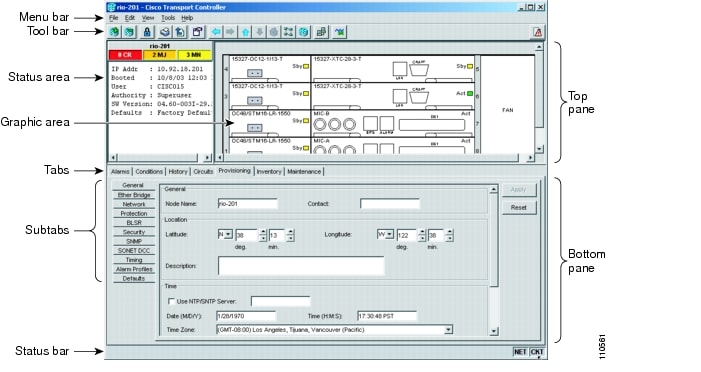Switch to the Inventory tab
The image size is (701, 372).
coord(269,172)
